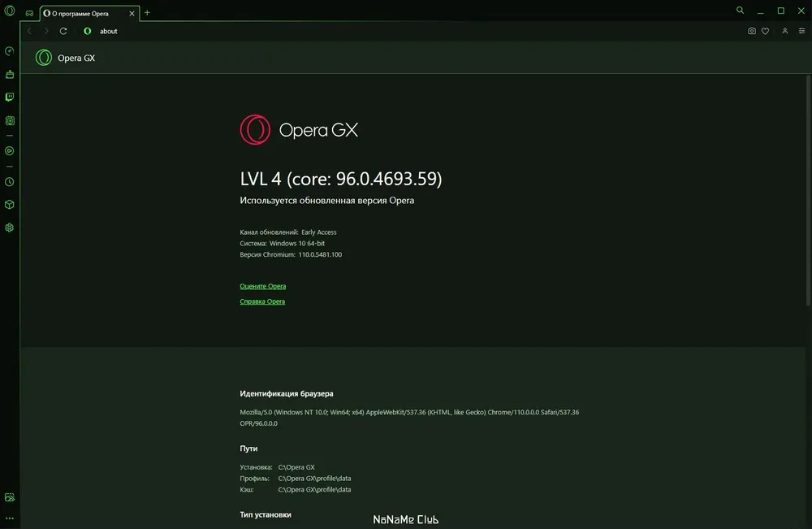Click the 'Пути' heading
Viewport: 812px width, 529px height.
coord(248,449)
